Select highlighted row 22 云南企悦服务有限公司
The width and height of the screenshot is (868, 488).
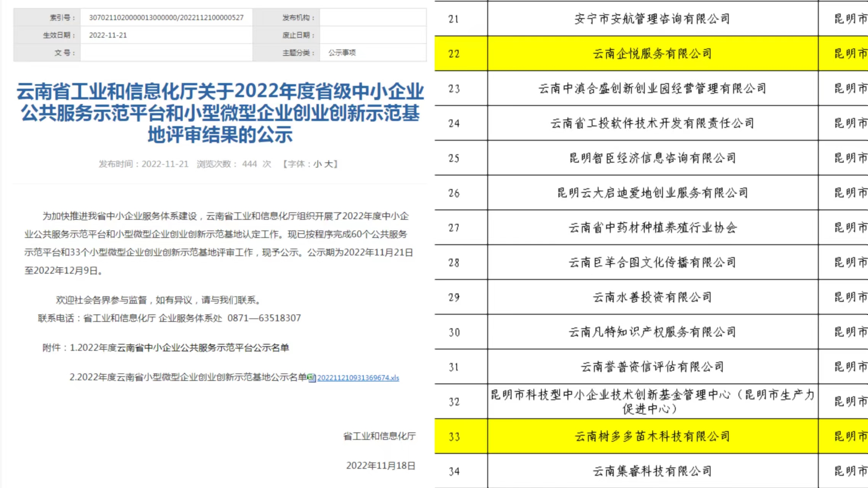tap(652, 53)
